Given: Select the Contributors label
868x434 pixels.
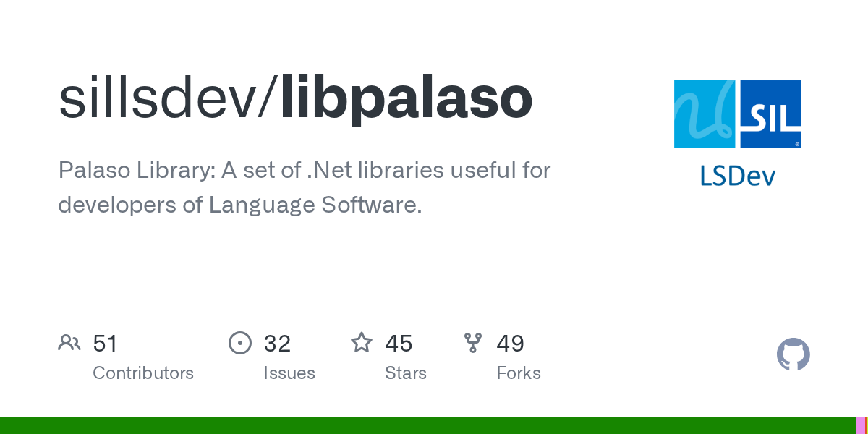Looking at the screenshot, I should pyautogui.click(x=143, y=373).
